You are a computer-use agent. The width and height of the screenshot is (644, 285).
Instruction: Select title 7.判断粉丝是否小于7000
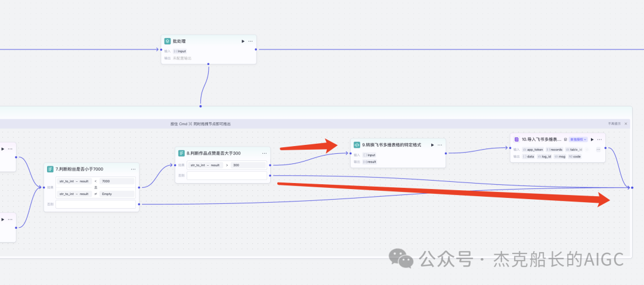click(x=79, y=169)
